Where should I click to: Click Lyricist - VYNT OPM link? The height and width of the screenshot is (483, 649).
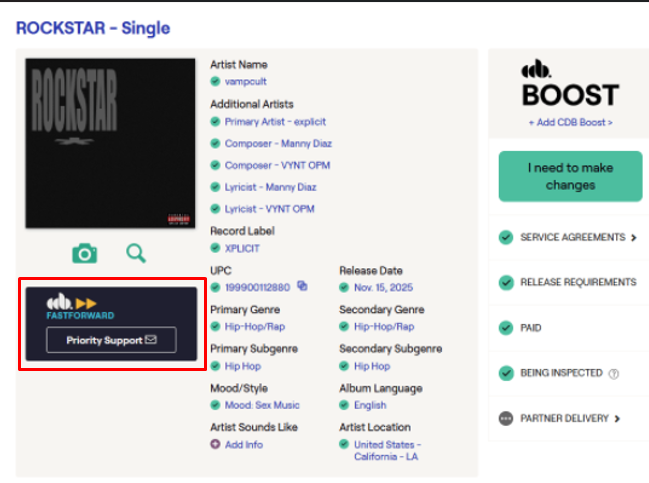click(269, 209)
